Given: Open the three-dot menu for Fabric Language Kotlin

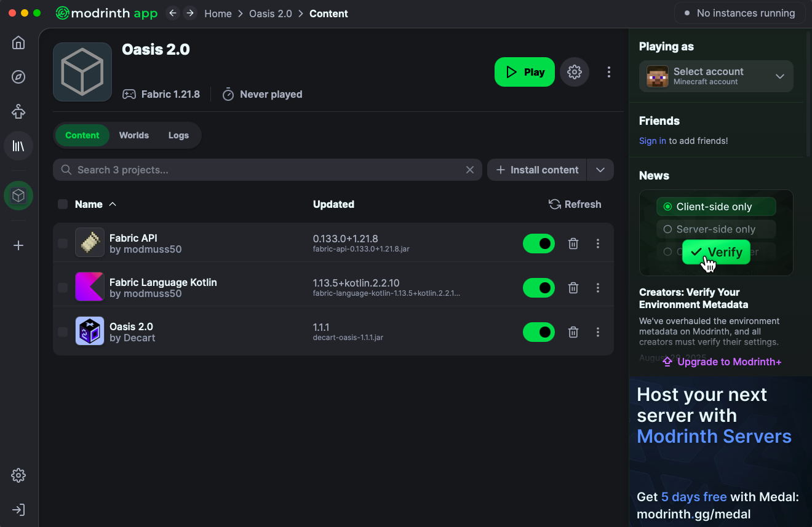Looking at the screenshot, I should (598, 288).
